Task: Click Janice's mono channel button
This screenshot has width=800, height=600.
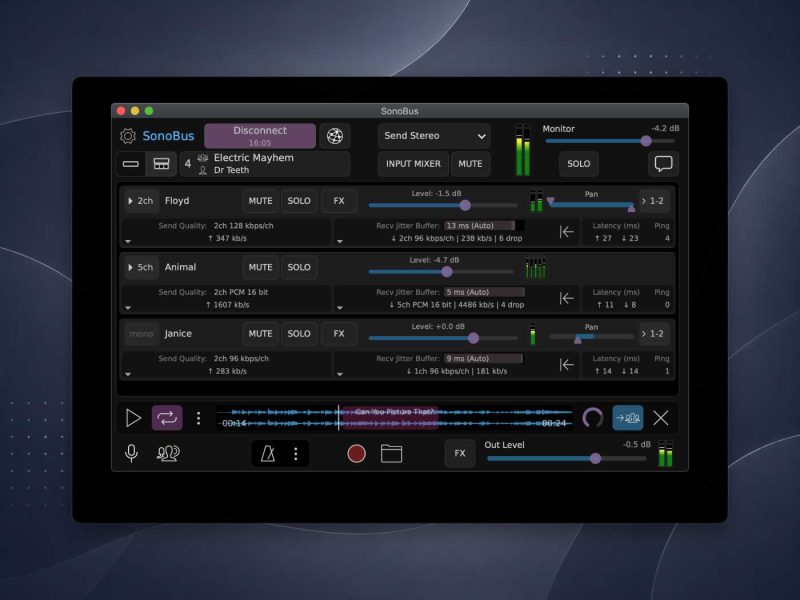Action: click(141, 334)
